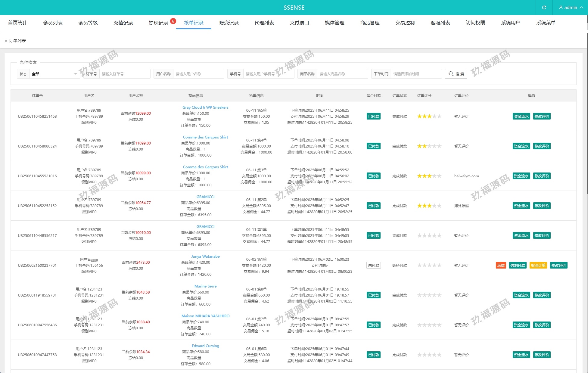Click the 订单列表 breadcrumb arrow icon
The height and width of the screenshot is (373, 588).
click(x=6, y=41)
